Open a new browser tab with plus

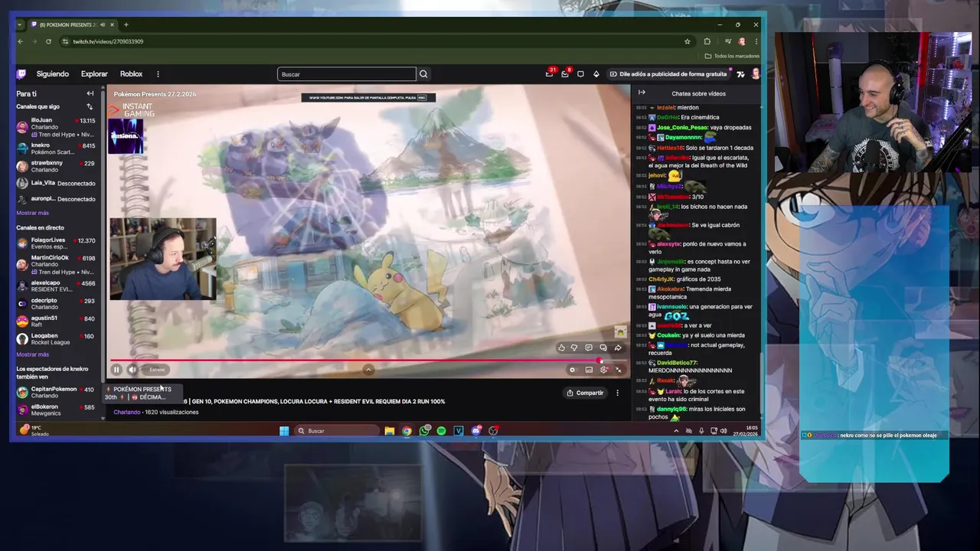pyautogui.click(x=126, y=24)
